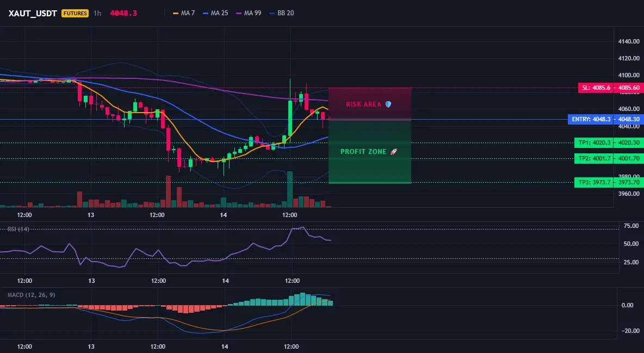This screenshot has height=353, width=644.
Task: Click the 3973.70 price axis tag
Action: pos(628,182)
